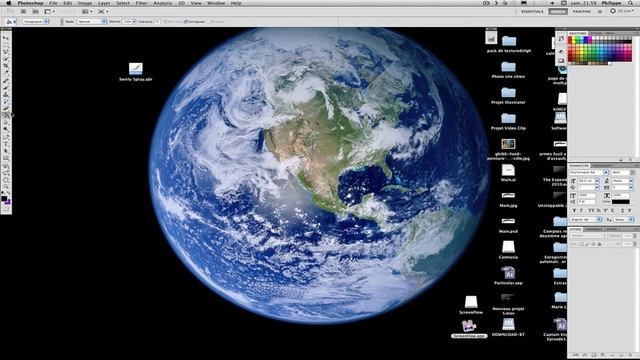Open the File menu

point(53,3)
